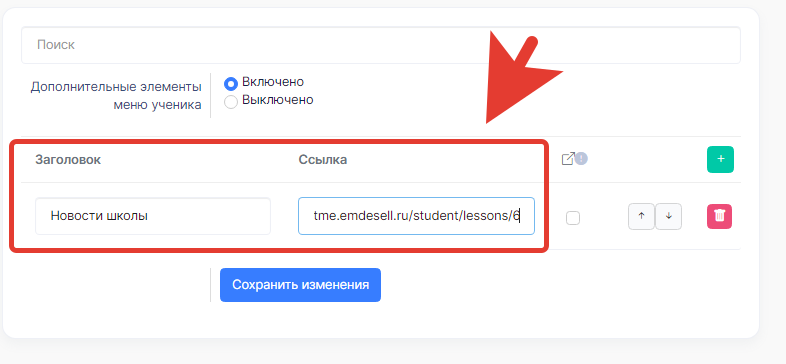786x364 pixels.
Task: Click the Выключено label text
Action: point(278,100)
